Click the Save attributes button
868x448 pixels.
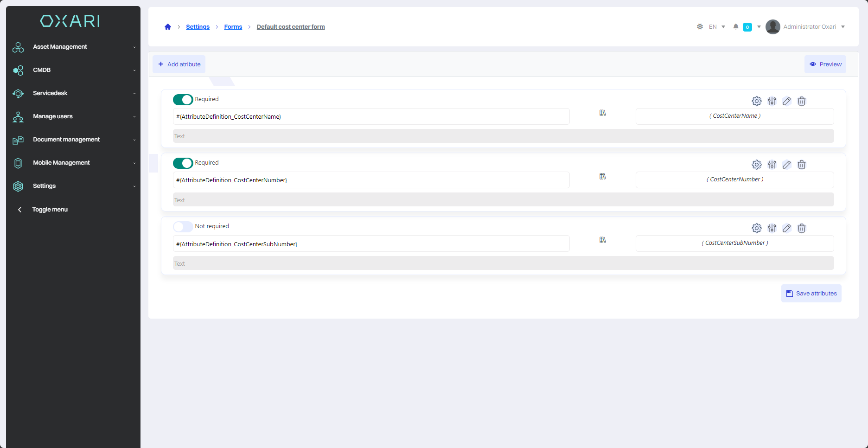tap(811, 294)
